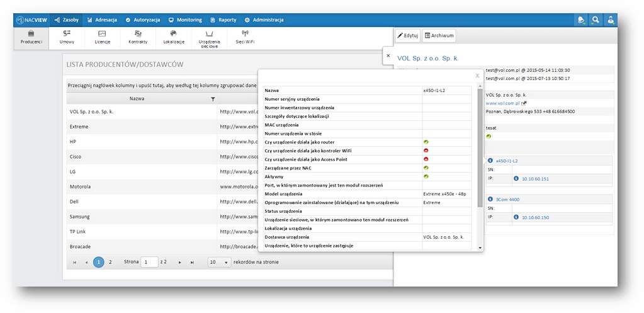This screenshot has height=313, width=644.
Task: Click green check below tesat in side panel
Action: (x=489, y=136)
